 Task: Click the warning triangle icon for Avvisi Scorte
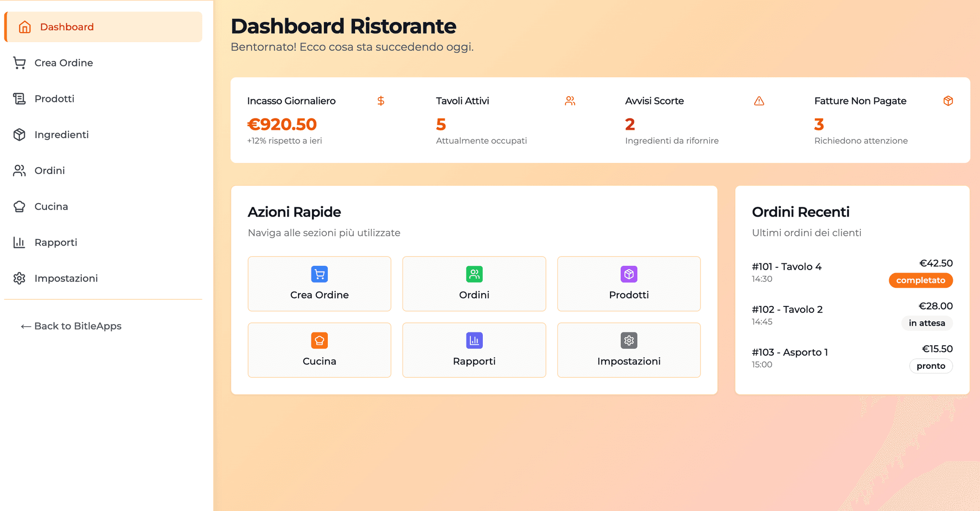[759, 101]
